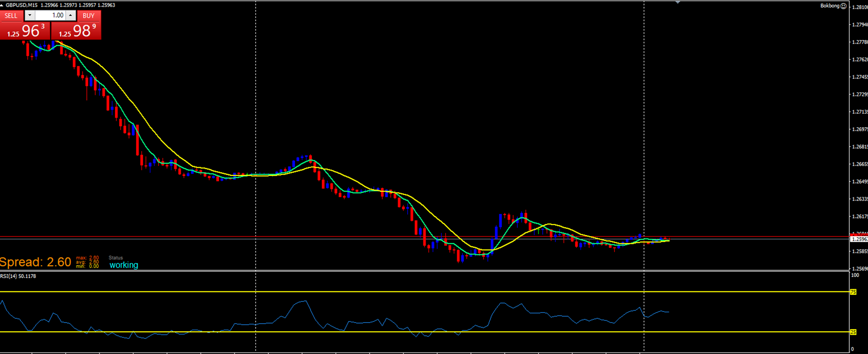The image size is (868, 354).
Task: Click the BUY button in trading panel
Action: 89,16
